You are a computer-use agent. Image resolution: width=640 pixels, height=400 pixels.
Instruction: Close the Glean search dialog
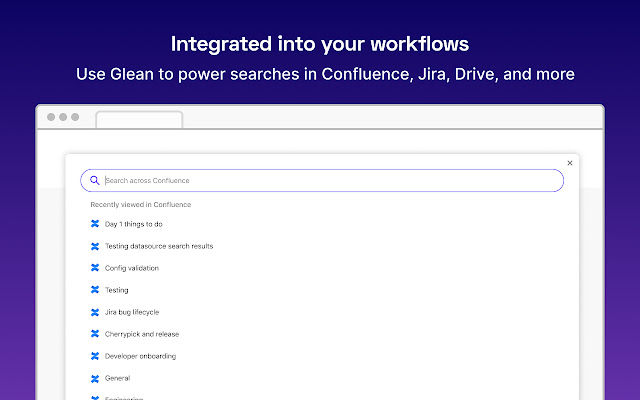click(570, 162)
